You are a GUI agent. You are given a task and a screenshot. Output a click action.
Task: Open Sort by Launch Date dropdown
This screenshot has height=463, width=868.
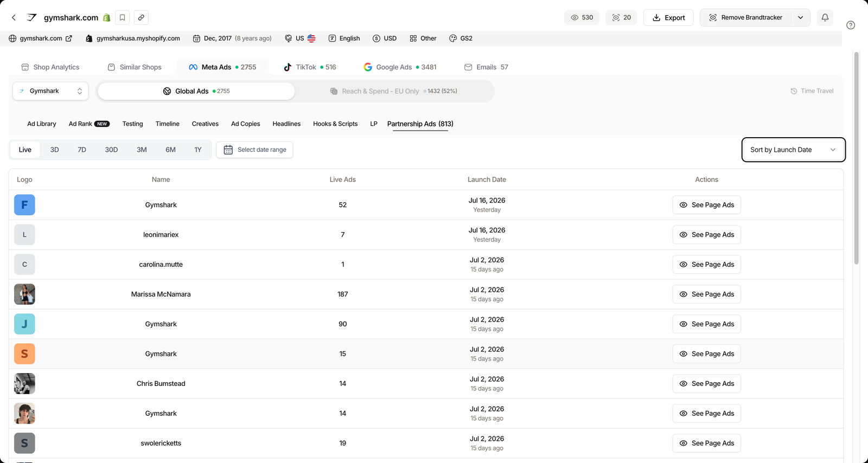click(x=793, y=150)
